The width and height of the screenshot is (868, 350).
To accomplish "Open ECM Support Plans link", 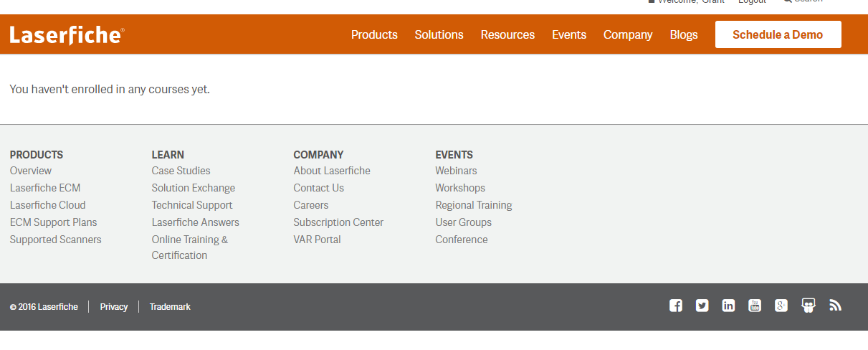I will click(x=53, y=222).
